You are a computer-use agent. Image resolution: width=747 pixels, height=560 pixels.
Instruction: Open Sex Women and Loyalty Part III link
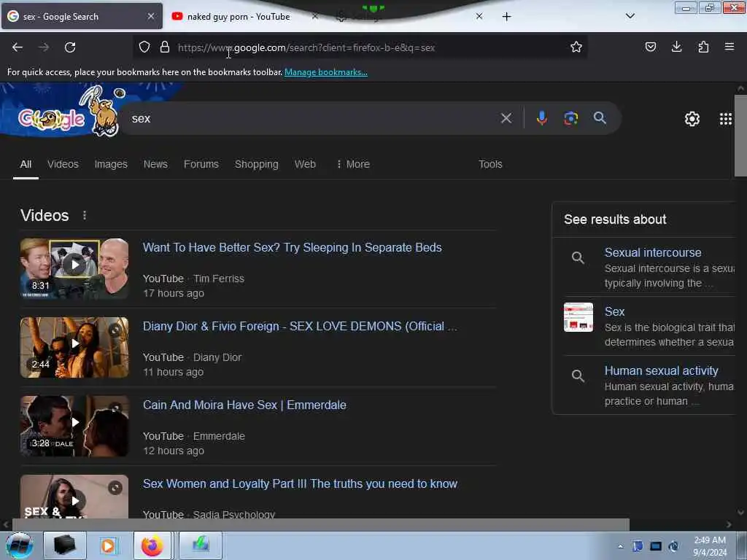point(300,484)
